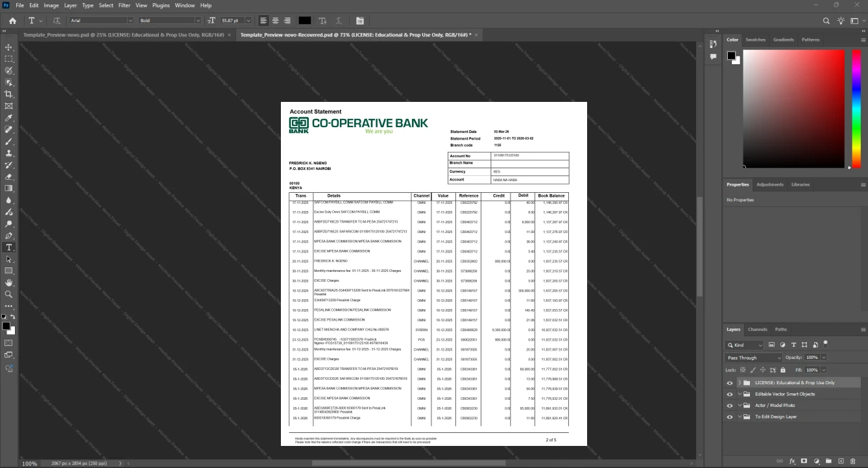Open the Fill 100% dropdown arrow

(x=824, y=369)
